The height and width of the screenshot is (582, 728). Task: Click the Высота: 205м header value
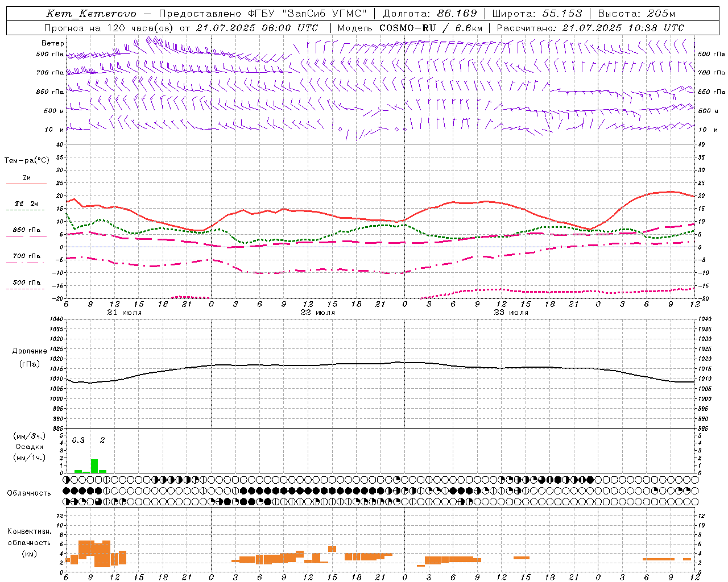[636, 14]
